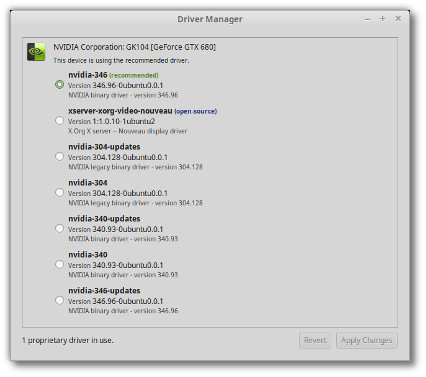Click the nvidia-346-updates label
The width and height of the screenshot is (426, 377).
(104, 291)
